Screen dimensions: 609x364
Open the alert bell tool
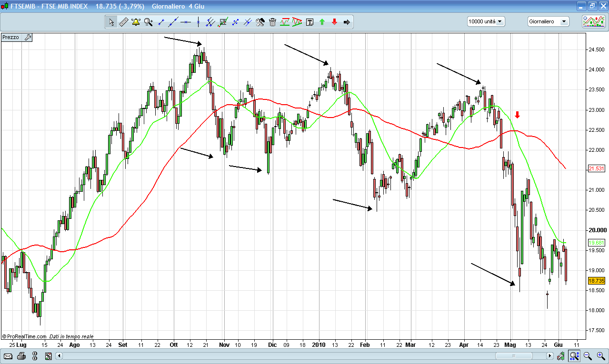[x=136, y=22]
